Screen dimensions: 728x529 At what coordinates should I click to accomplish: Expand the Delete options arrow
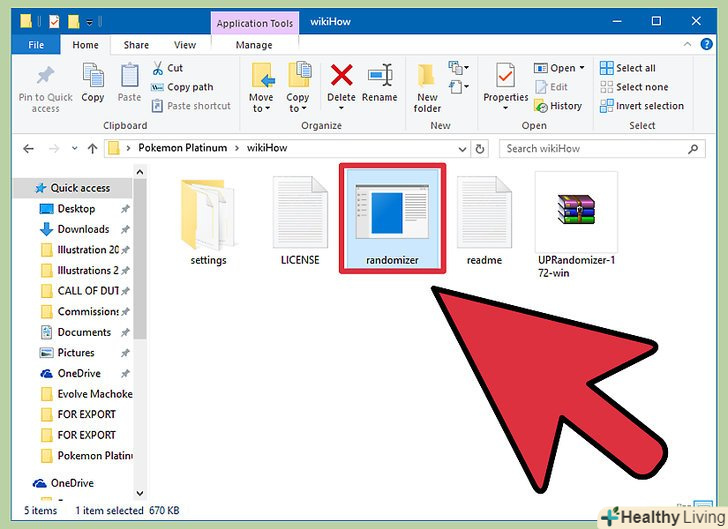pos(341,108)
